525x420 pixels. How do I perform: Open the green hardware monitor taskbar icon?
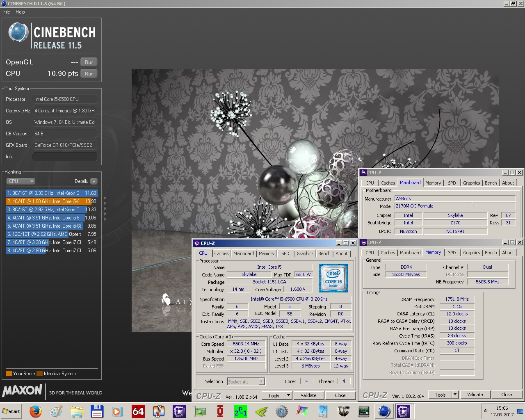click(364, 411)
